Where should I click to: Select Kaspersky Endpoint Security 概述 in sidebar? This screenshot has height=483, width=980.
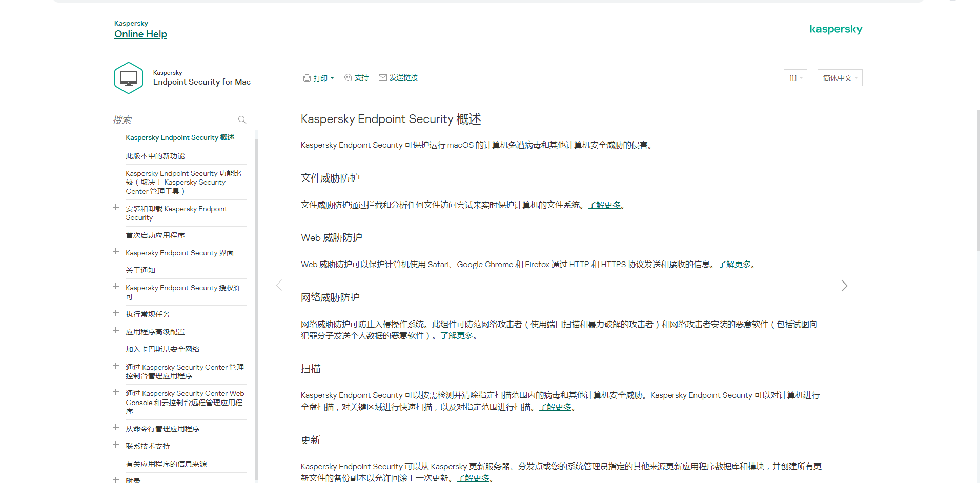(180, 138)
